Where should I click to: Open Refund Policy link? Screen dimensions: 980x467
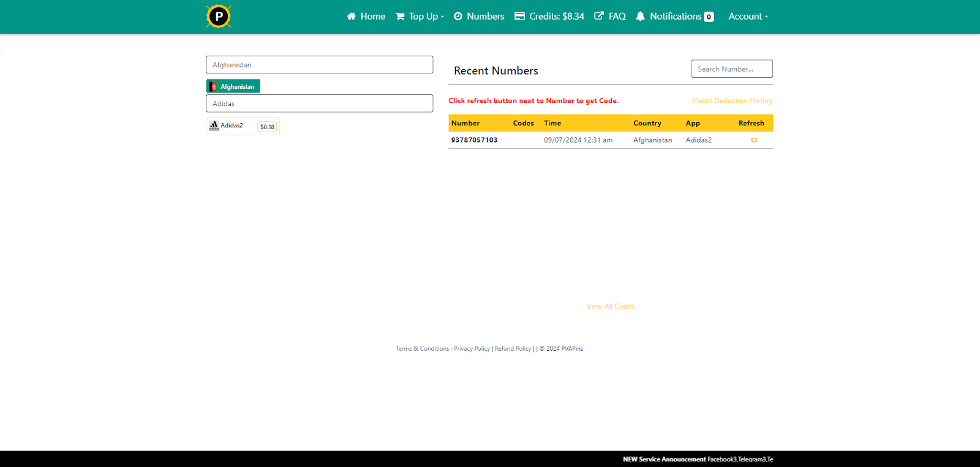513,349
